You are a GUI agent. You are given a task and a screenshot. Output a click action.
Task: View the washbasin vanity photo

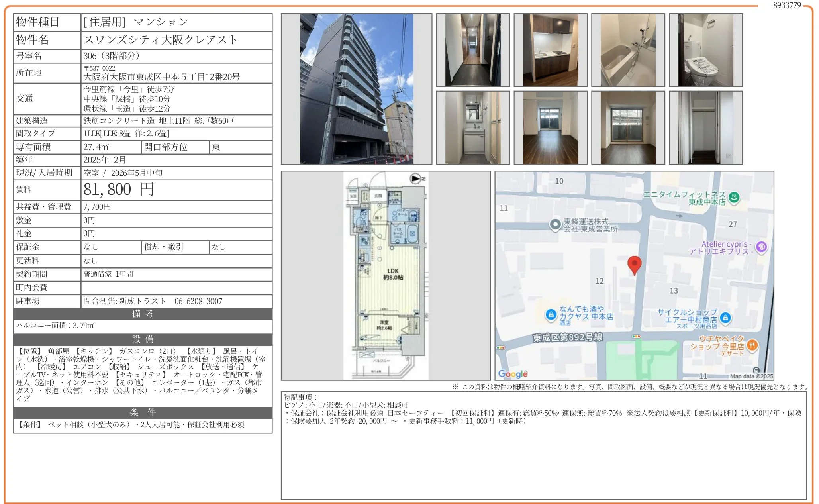[472, 127]
